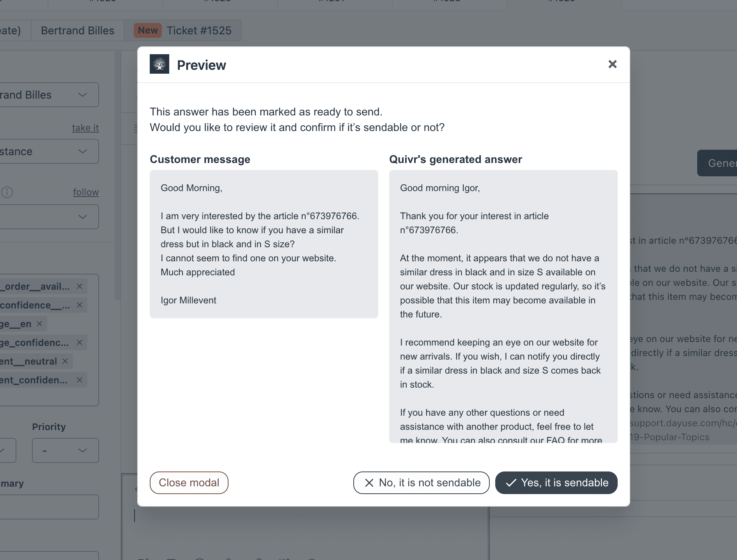Screen dimensions: 737x560
Task: Dismiss the Preview dialog using the X icon
Action: (x=613, y=64)
